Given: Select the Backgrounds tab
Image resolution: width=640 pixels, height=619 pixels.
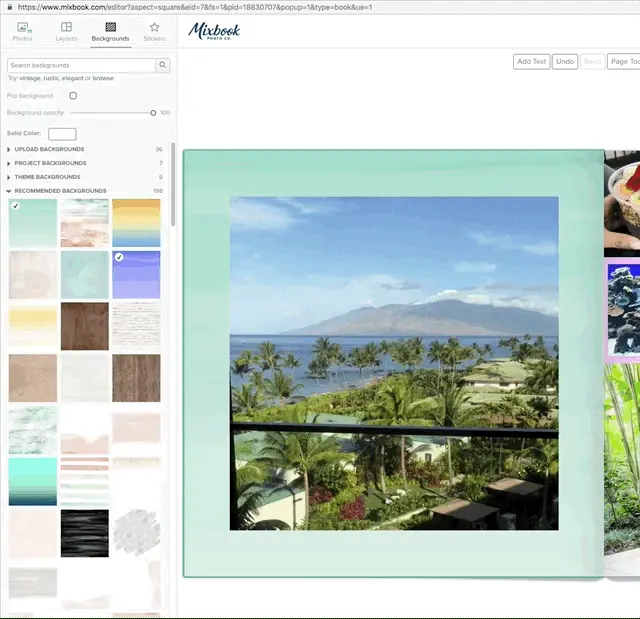Looking at the screenshot, I should click(110, 32).
